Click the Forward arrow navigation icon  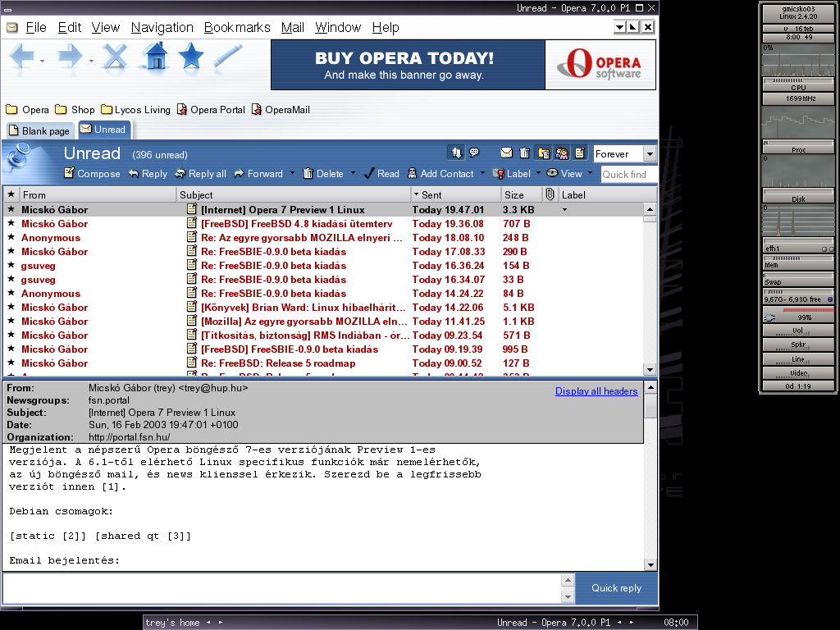point(71,57)
